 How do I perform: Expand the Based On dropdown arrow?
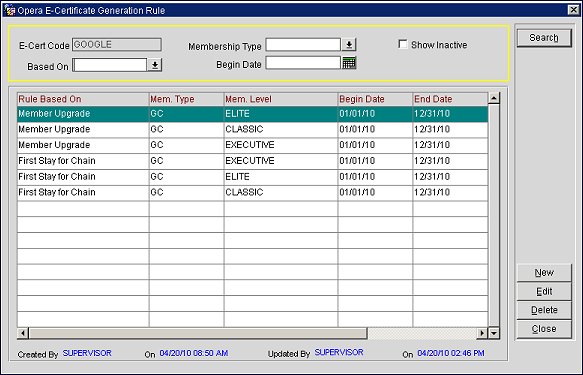(x=155, y=65)
